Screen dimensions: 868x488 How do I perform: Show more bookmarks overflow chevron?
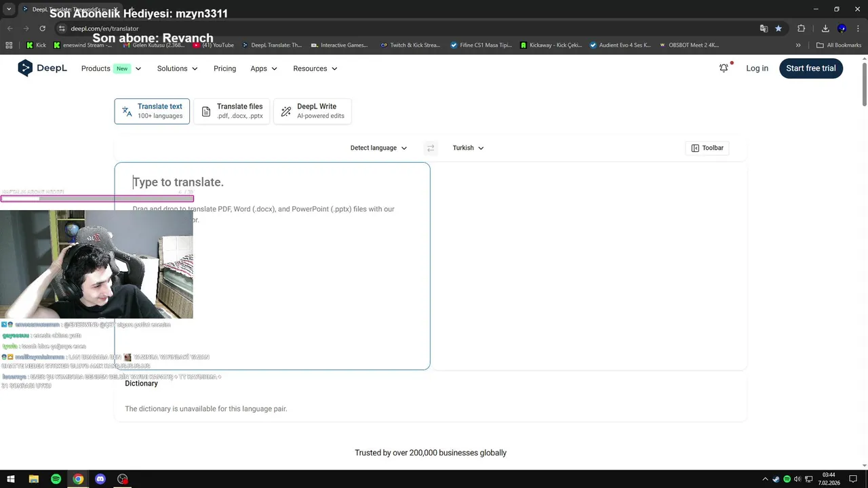798,45
